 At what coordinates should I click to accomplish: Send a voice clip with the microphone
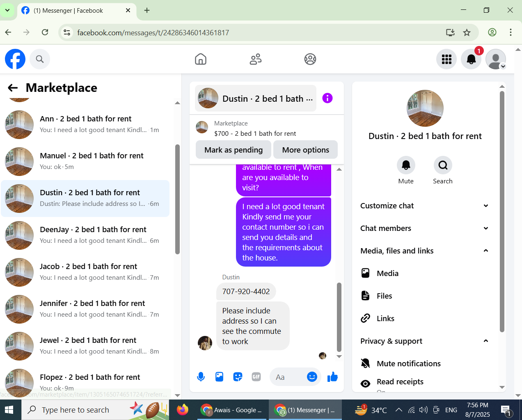click(x=201, y=377)
